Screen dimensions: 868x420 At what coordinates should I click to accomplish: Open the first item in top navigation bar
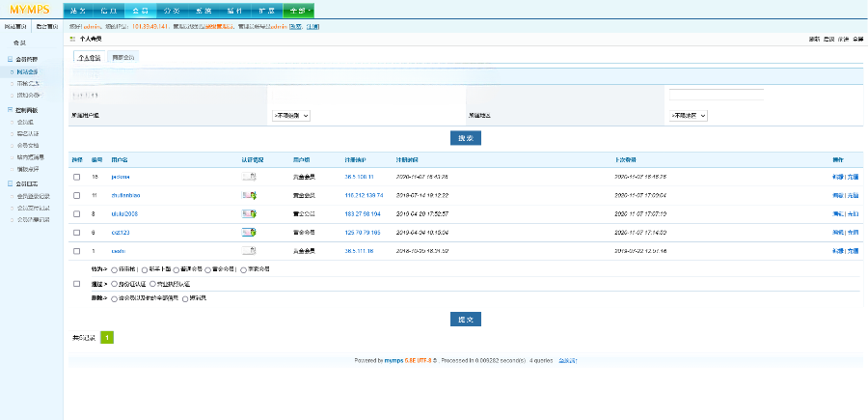[x=79, y=11]
